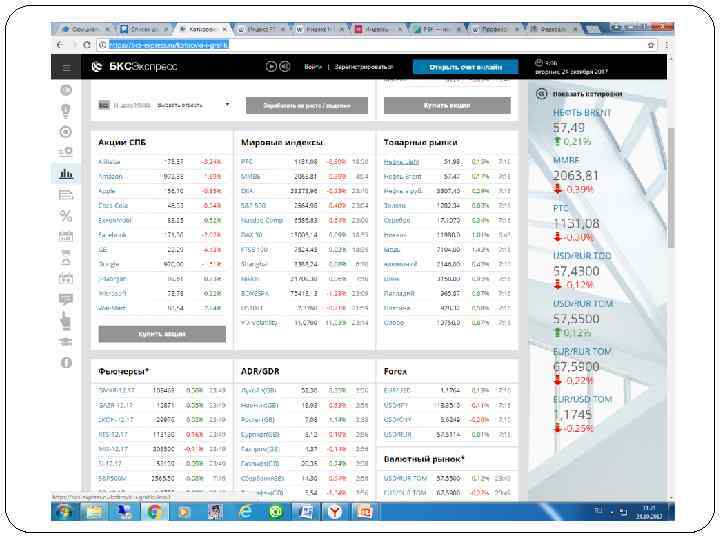Open the hamburger menu in site header
This screenshot has height=540, width=720.
click(66, 68)
